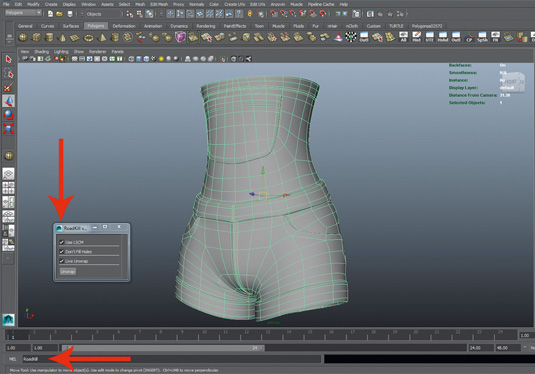Switch to the Custom shelf tab

pos(373,26)
